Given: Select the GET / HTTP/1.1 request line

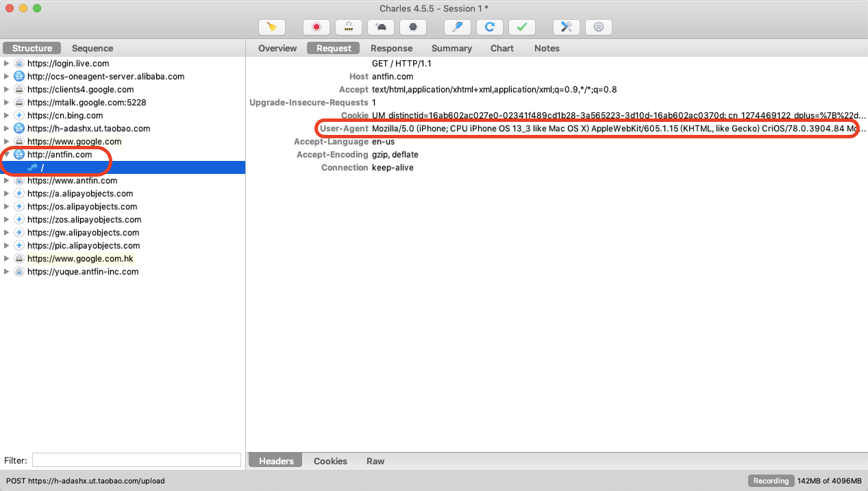Looking at the screenshot, I should pos(401,64).
